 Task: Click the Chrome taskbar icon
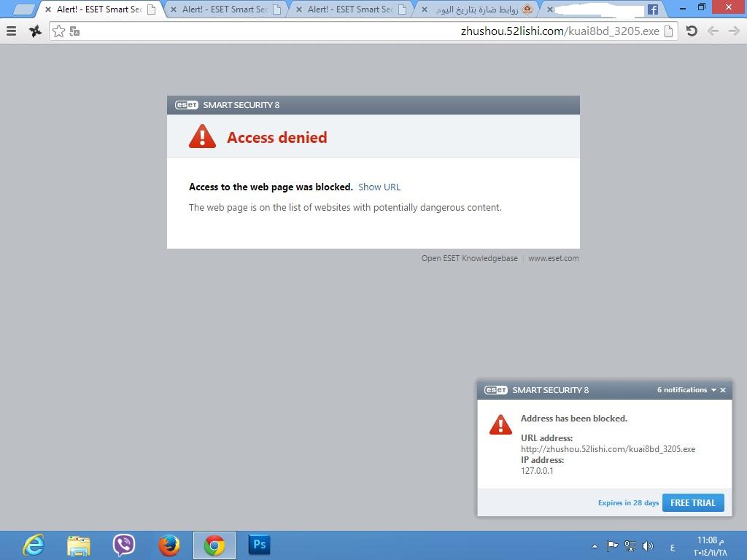[x=214, y=545]
